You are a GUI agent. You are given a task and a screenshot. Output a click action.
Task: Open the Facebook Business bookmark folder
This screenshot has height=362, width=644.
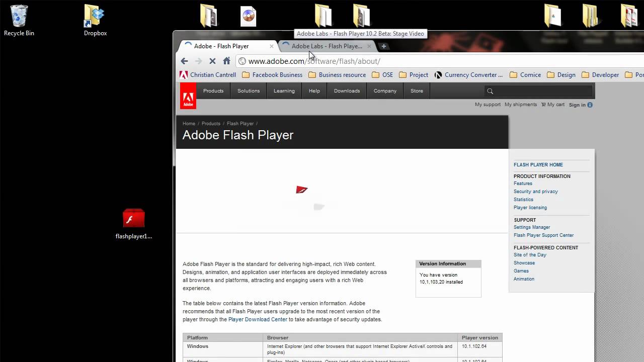[x=272, y=75]
